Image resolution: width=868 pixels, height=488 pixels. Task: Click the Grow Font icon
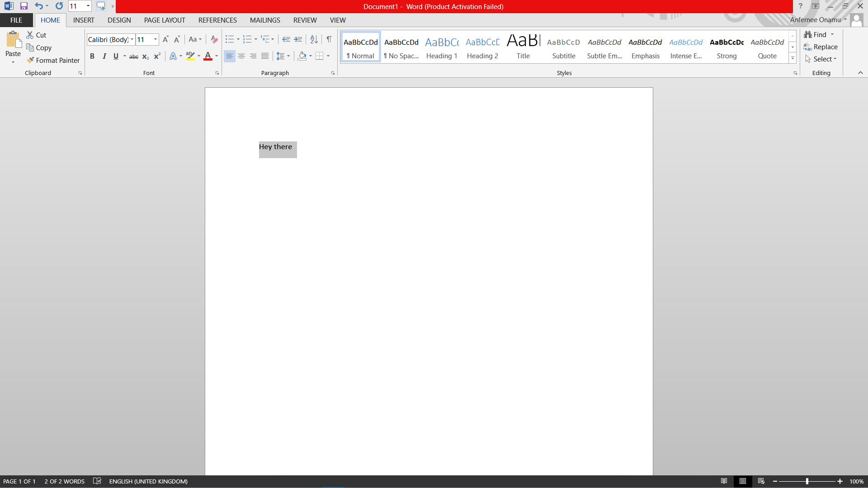pyautogui.click(x=165, y=40)
